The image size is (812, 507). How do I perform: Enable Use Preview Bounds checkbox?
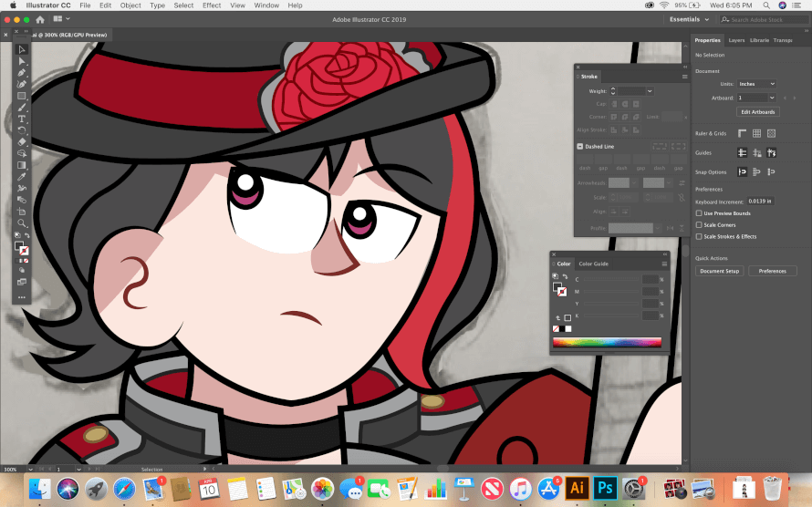699,213
